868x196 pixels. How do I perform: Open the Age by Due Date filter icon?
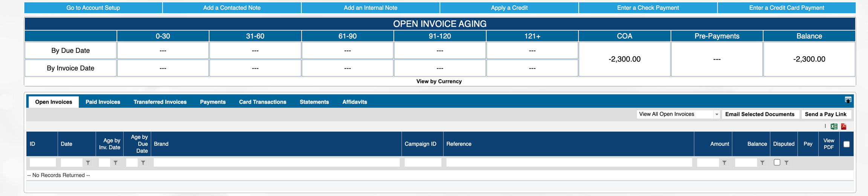[x=143, y=163]
